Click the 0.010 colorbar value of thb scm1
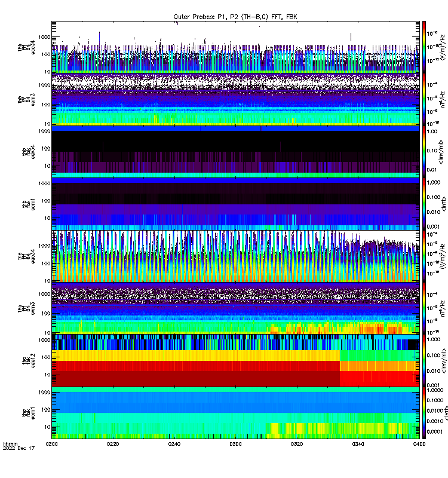448x478 pixels. (x=434, y=212)
